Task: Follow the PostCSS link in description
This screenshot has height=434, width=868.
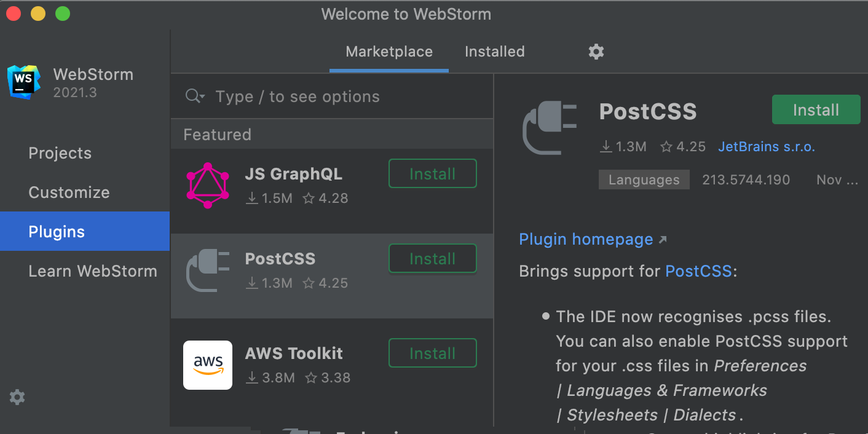Action: pyautogui.click(x=698, y=271)
